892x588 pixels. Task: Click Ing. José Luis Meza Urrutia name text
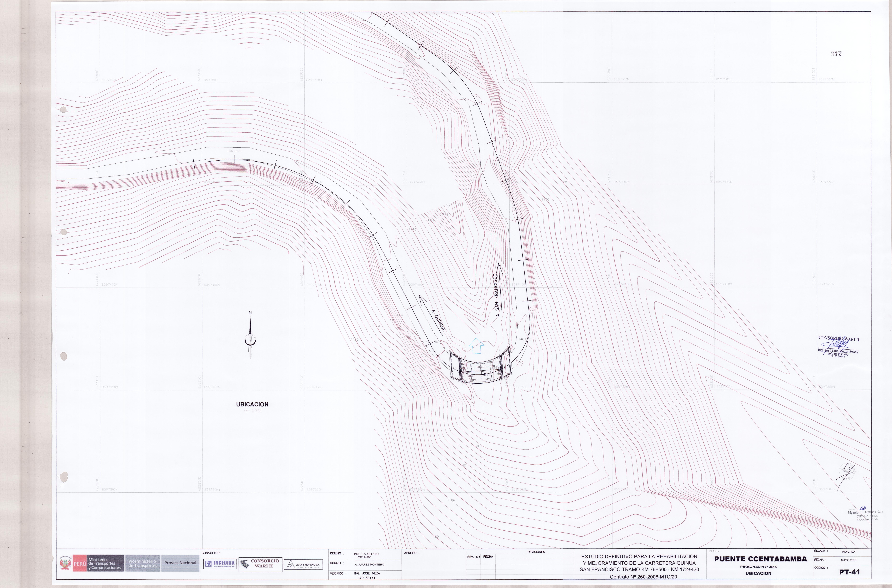(838, 351)
